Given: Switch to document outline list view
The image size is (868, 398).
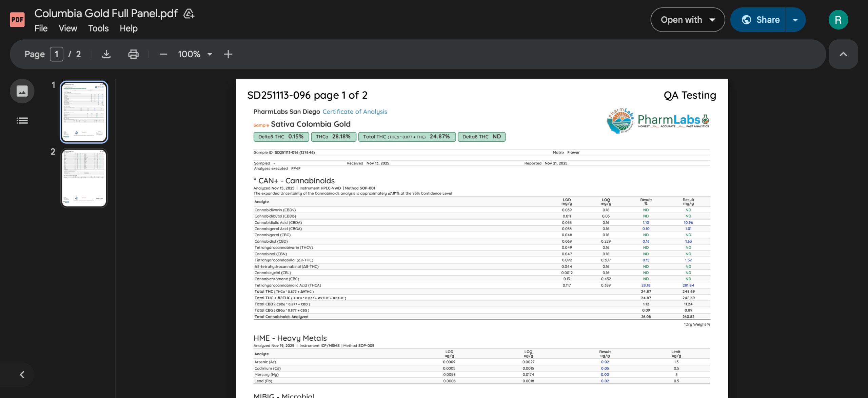Looking at the screenshot, I should tap(22, 120).
